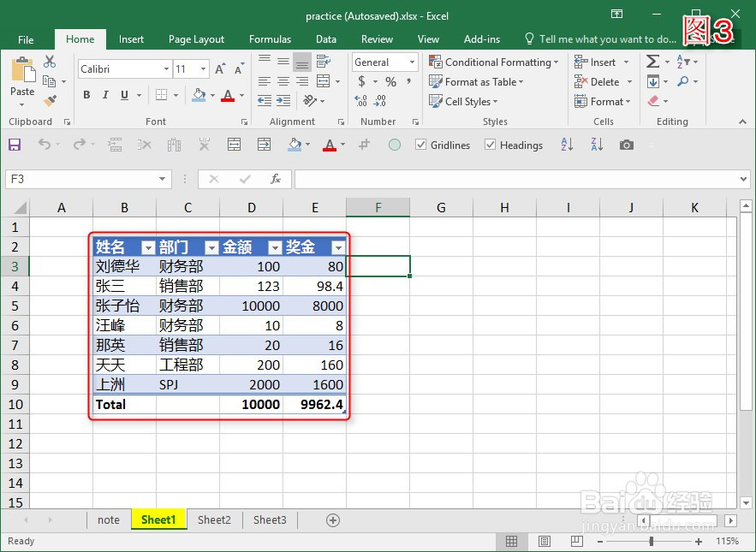This screenshot has height=552, width=756.
Task: Select the Format as Table option
Action: click(477, 81)
